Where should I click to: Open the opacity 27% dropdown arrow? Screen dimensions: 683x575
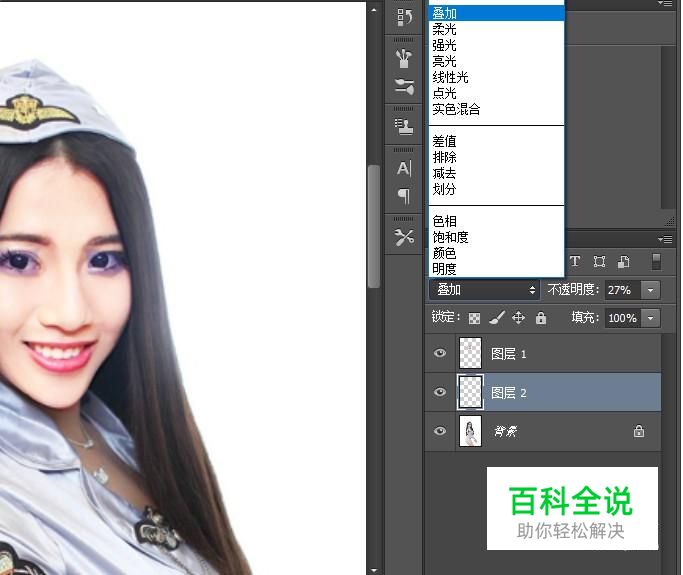click(650, 290)
